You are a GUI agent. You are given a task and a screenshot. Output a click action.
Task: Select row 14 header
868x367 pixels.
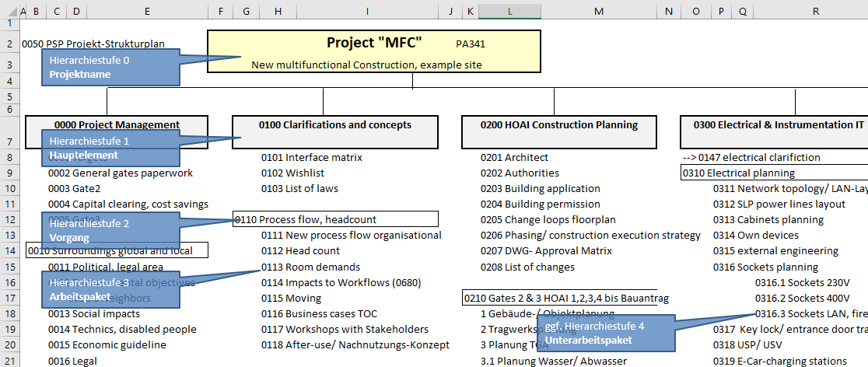[x=9, y=250]
